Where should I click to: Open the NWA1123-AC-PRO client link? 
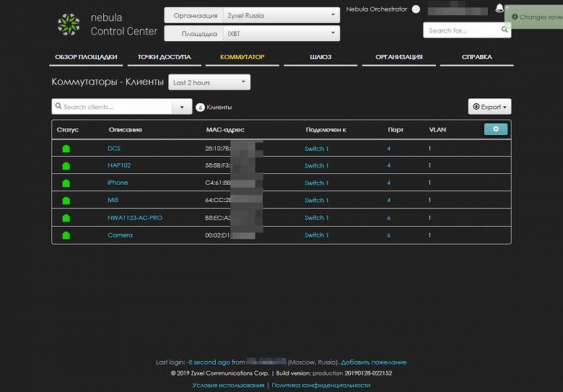(x=135, y=218)
